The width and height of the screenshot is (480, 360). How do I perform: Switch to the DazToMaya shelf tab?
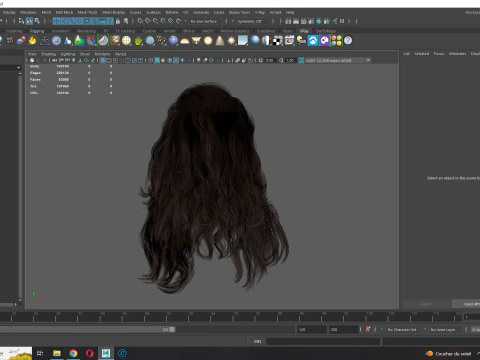326,31
